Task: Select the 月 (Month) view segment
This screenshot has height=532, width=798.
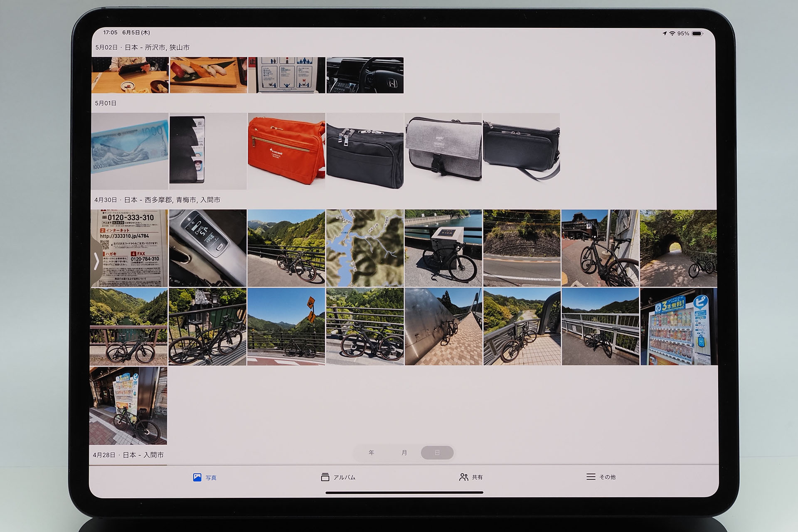Action: pos(404,453)
